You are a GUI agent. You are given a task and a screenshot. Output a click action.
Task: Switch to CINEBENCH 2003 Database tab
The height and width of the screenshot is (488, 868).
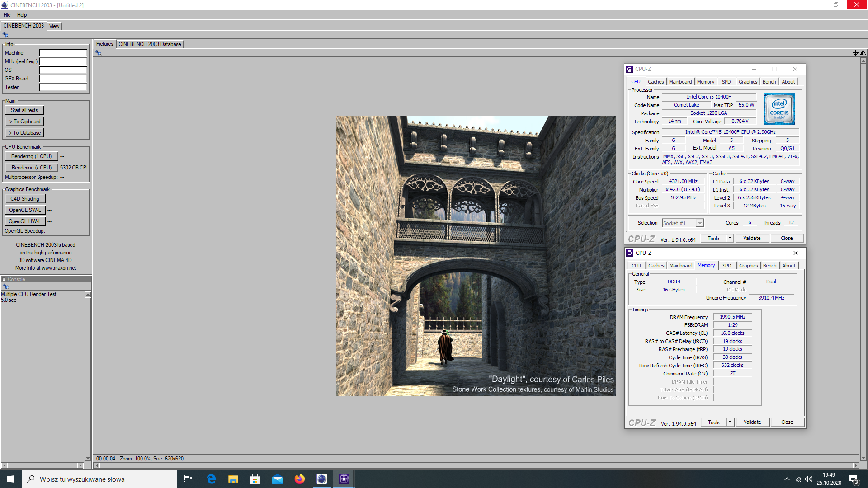click(x=150, y=44)
